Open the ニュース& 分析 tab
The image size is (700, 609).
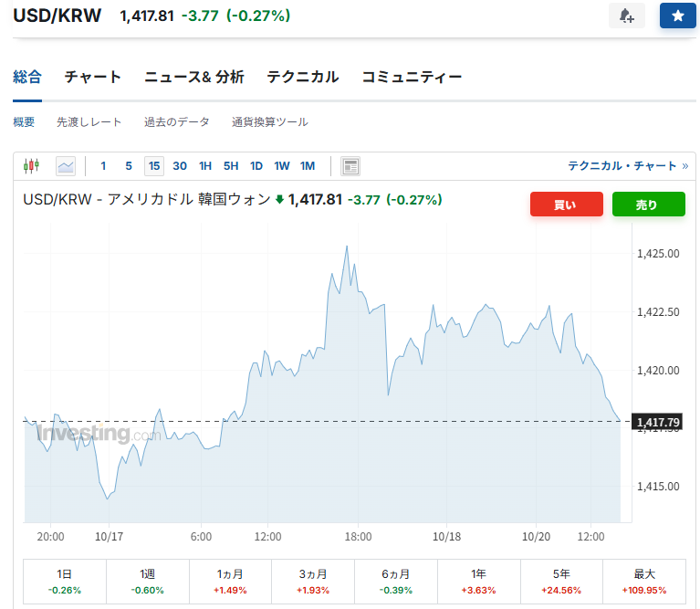pos(193,77)
